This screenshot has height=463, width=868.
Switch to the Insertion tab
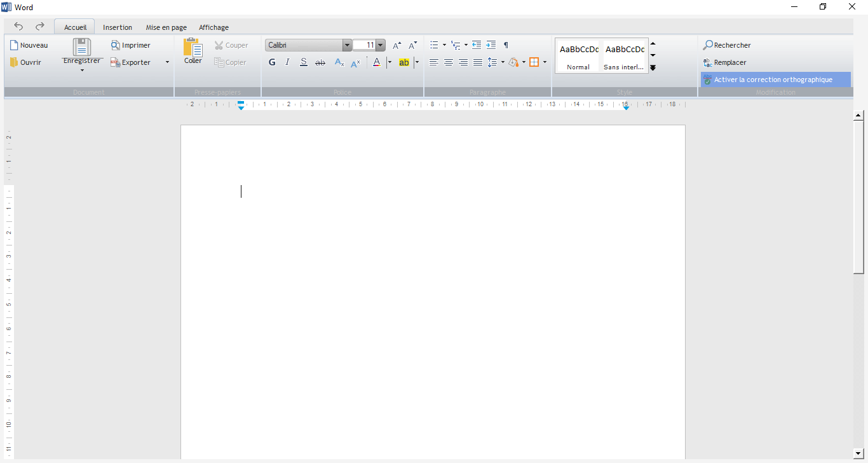point(118,27)
